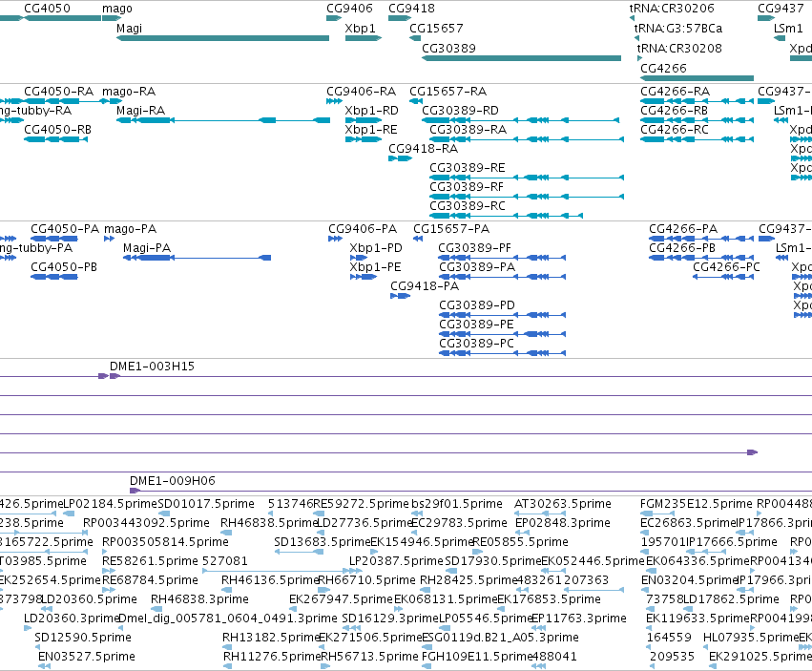Click tRNA:CR30208 feature label
The height and width of the screenshot is (671, 812).
pyautogui.click(x=679, y=49)
